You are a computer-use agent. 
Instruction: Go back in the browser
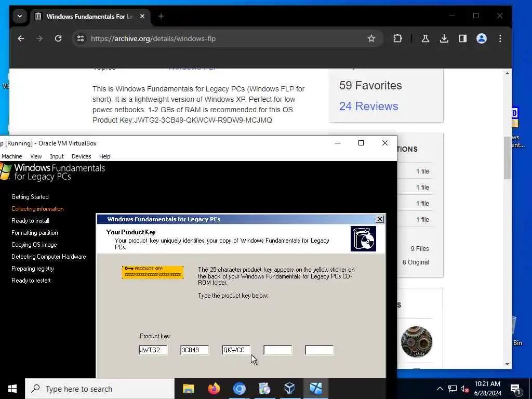click(21, 38)
